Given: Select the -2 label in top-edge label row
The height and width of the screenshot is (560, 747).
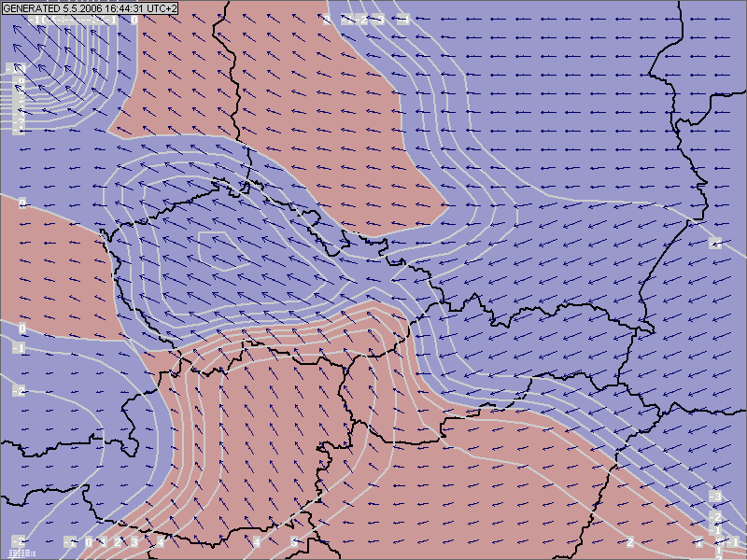Looking at the screenshot, I should (x=363, y=19).
